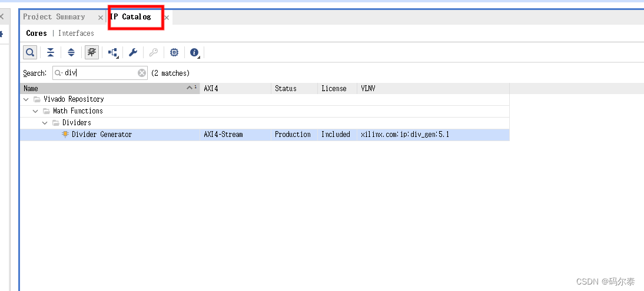Viewport: 644px width, 291px height.
Task: Sort by the VLNV column header
Action: (x=433, y=88)
